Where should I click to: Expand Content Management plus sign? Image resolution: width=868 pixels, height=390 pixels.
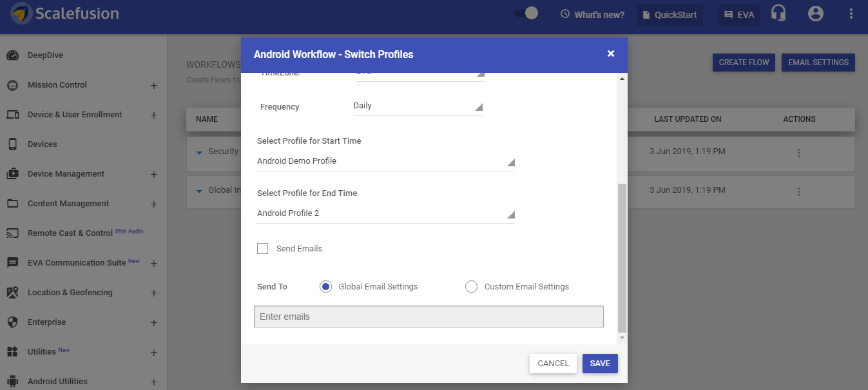(154, 204)
